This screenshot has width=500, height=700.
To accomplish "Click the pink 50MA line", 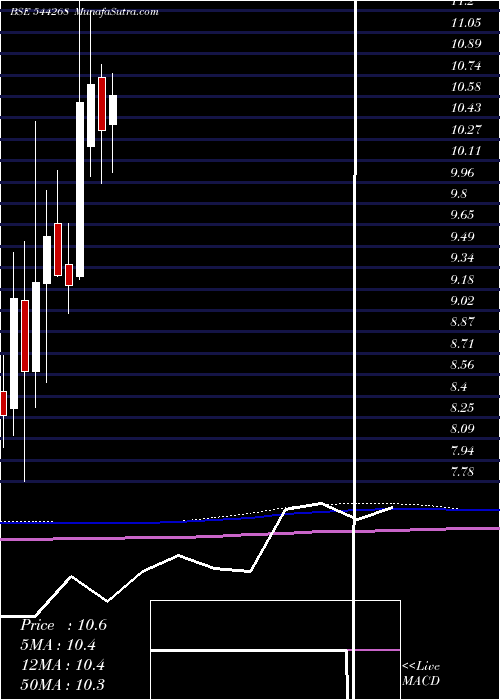I will click(x=250, y=533).
